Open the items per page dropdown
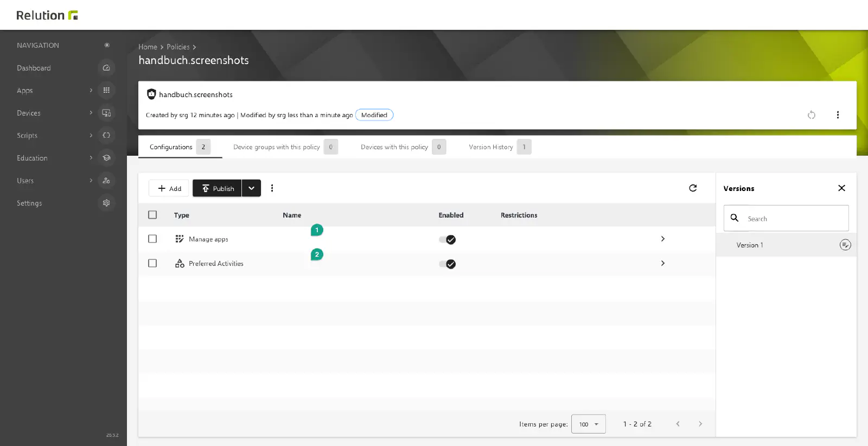868x446 pixels. click(588, 424)
